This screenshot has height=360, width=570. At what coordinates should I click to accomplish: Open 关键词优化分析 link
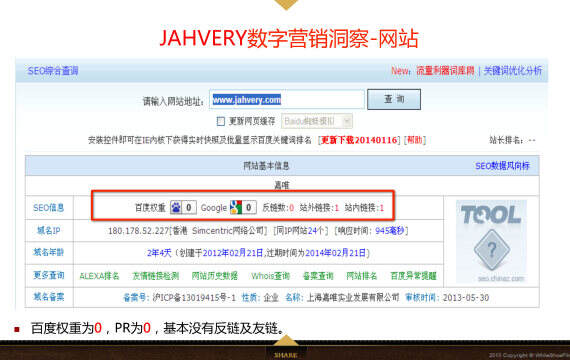[x=513, y=71]
